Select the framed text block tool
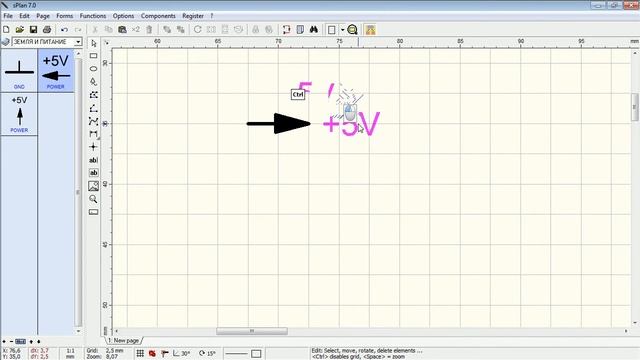The width and height of the screenshot is (640, 360). pyautogui.click(x=93, y=173)
